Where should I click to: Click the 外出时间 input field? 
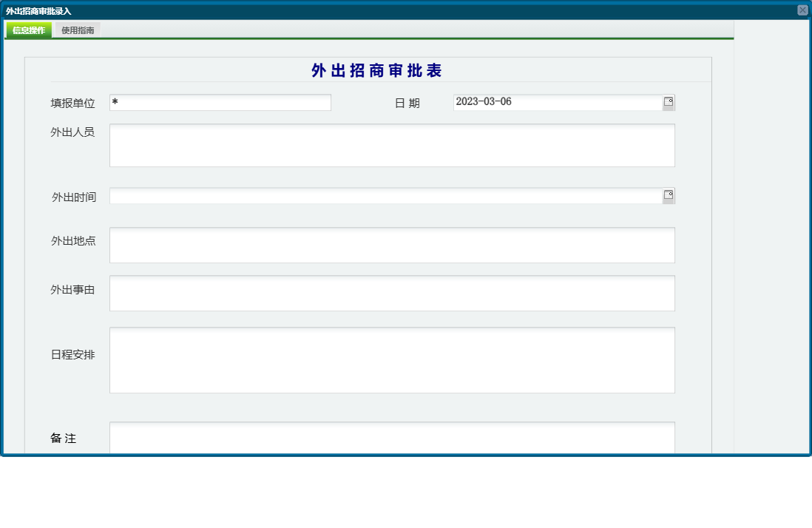386,196
